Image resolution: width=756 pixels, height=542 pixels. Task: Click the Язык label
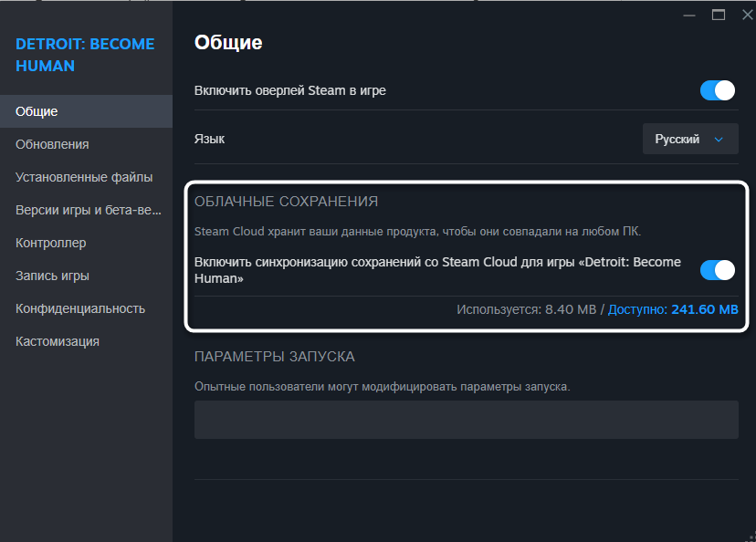(x=209, y=139)
